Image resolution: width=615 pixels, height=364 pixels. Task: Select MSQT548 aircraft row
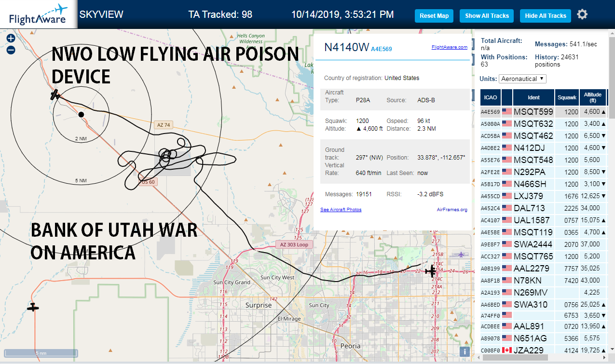click(x=543, y=160)
